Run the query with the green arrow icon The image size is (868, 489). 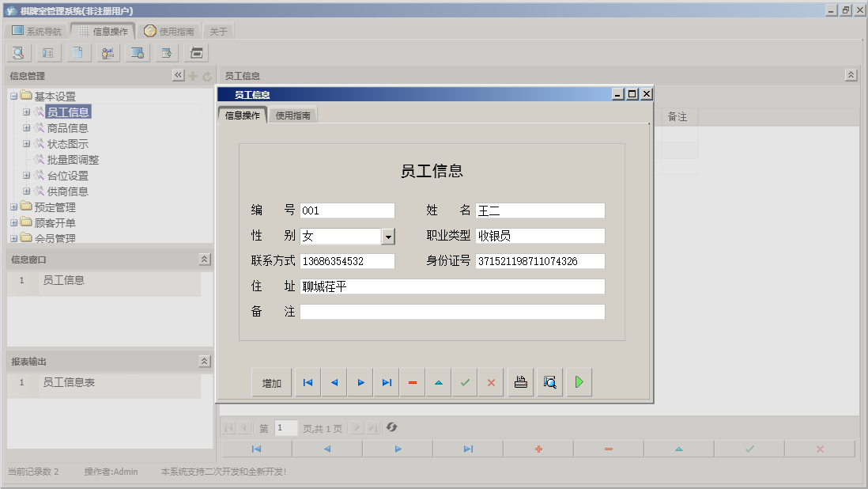click(578, 381)
